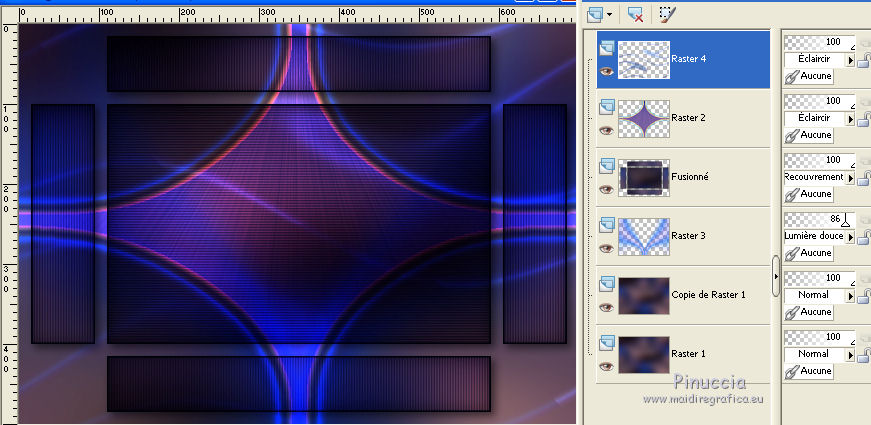
Task: Click Raster 2 layer type icon
Action: pyautogui.click(x=607, y=107)
